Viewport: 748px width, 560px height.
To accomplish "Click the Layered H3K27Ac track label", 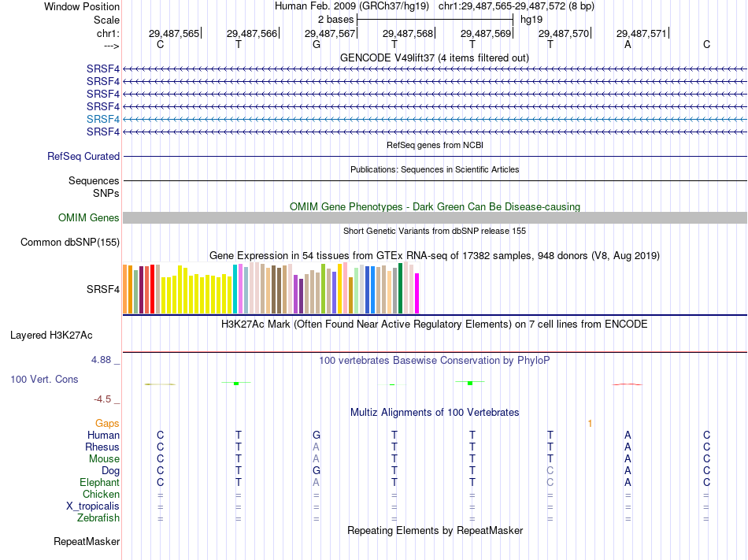I will pyautogui.click(x=51, y=336).
